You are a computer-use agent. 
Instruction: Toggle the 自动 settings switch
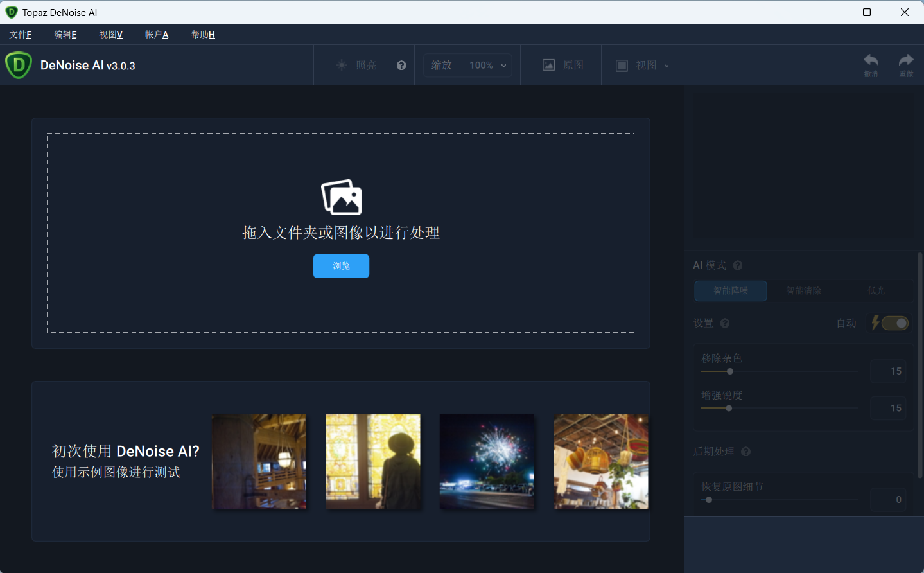tap(894, 323)
